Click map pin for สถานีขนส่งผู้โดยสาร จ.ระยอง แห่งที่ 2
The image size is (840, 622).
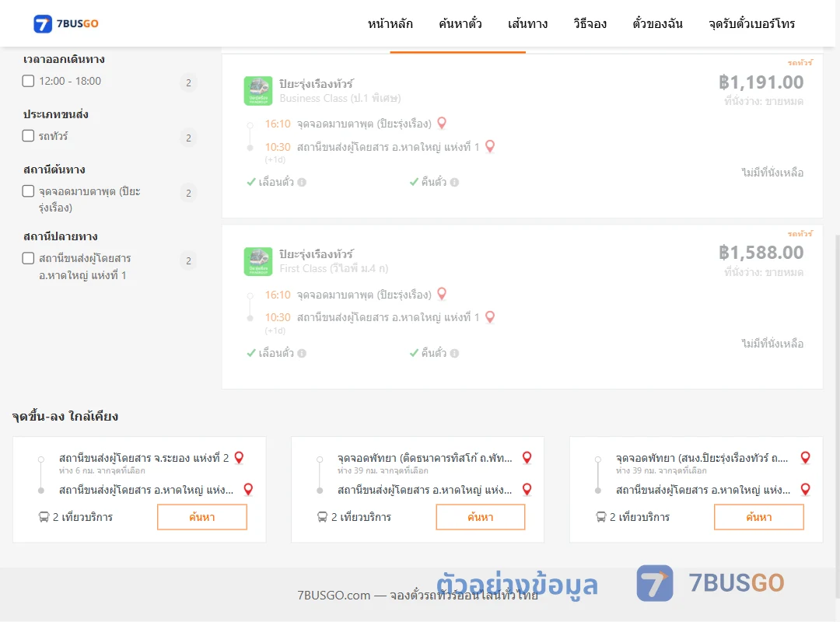tap(240, 457)
